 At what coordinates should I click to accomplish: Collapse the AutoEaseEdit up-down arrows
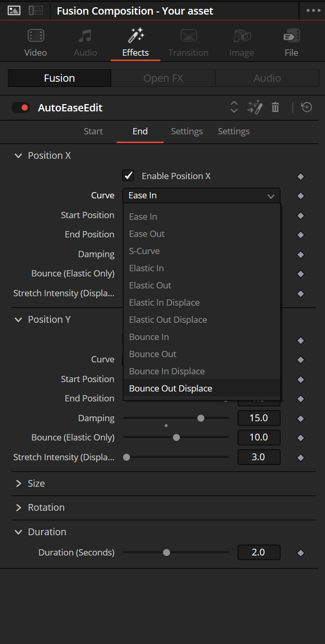[234, 108]
